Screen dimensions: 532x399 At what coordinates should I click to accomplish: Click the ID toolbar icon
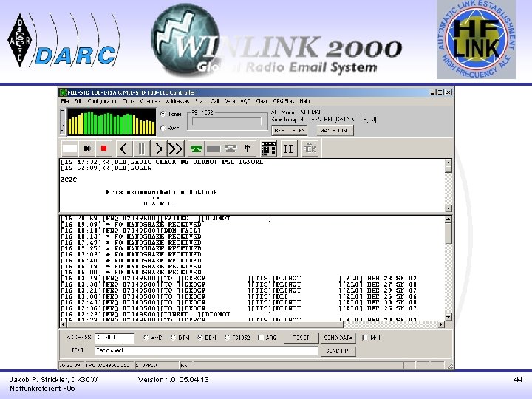point(288,149)
